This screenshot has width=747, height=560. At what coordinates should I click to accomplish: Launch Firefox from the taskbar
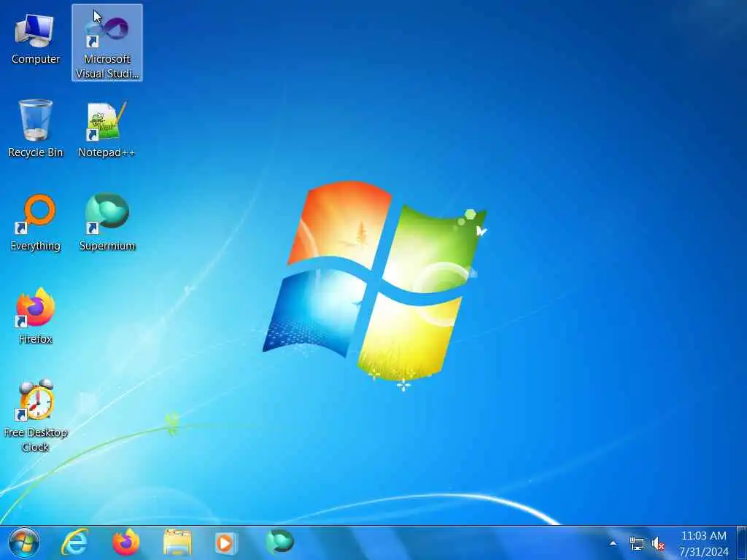point(126,542)
